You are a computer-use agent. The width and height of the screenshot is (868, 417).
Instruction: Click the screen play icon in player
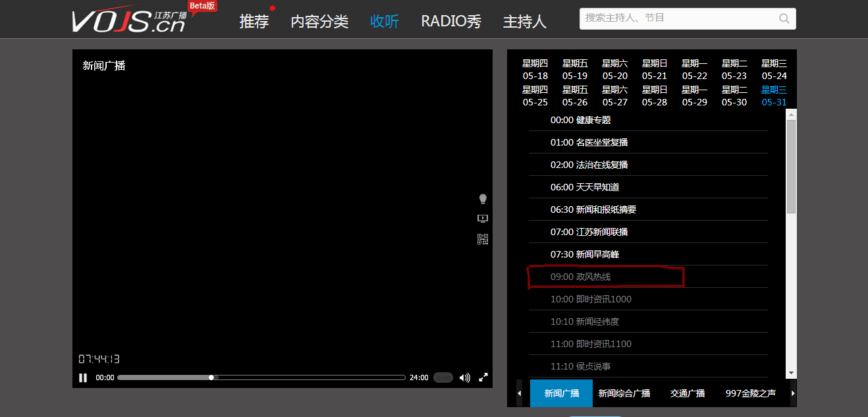pos(483,219)
